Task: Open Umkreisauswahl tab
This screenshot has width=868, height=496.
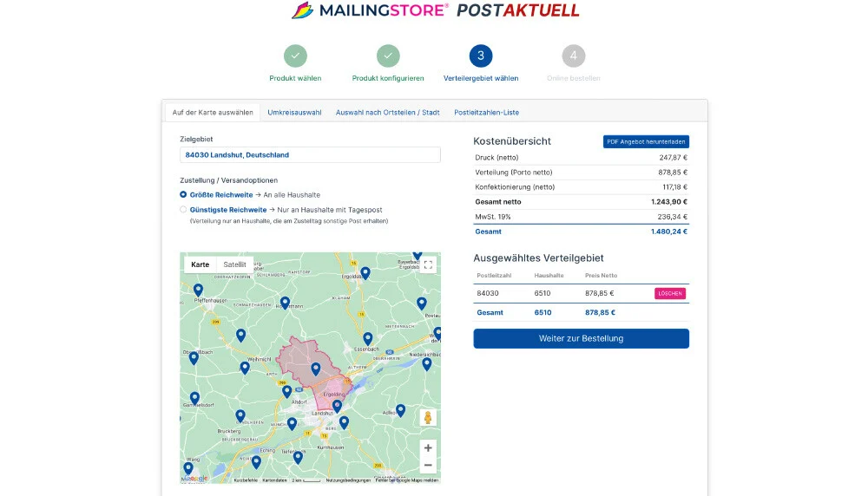Action: (294, 112)
